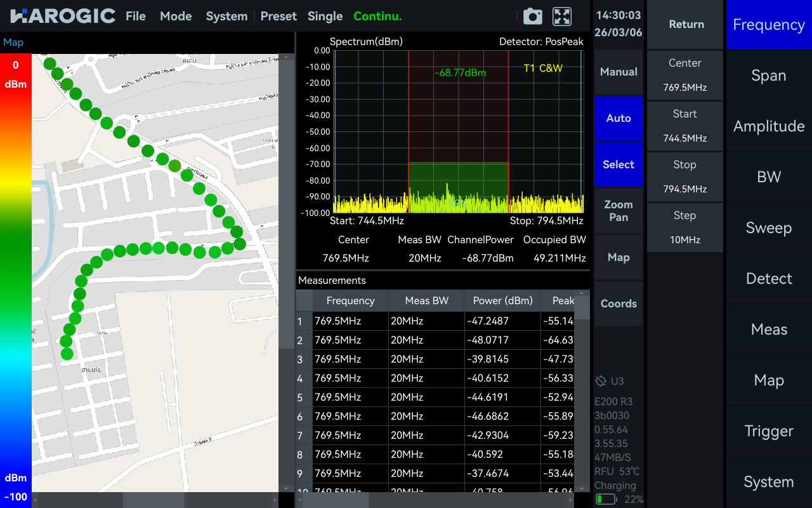Screen dimensions: 812x508
Task: Open the System menu
Action: 226,17
